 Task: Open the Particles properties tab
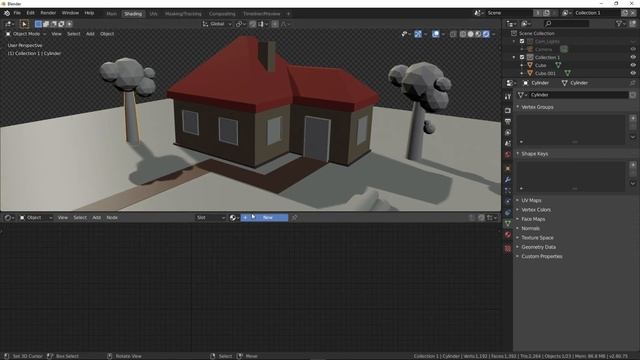pyautogui.click(x=508, y=191)
